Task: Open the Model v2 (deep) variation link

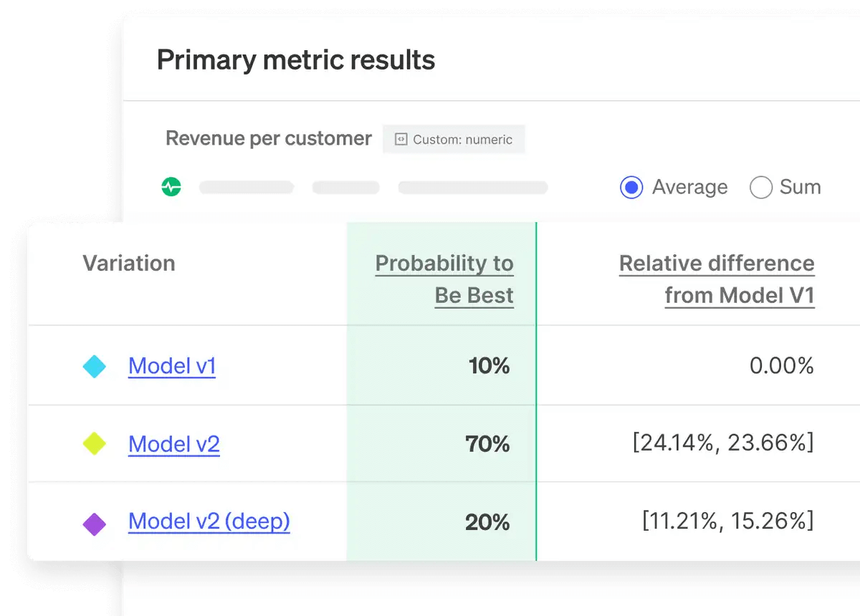Action: tap(209, 521)
